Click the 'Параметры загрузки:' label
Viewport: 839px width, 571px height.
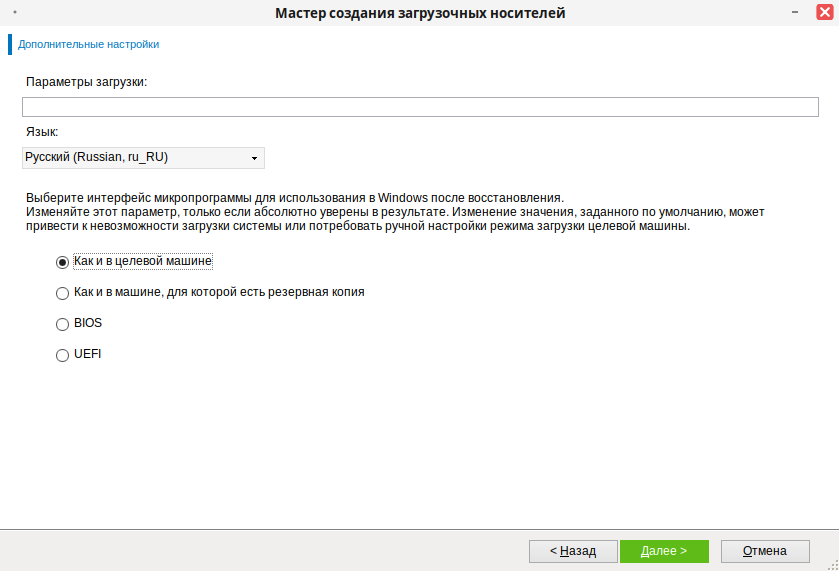[86, 82]
